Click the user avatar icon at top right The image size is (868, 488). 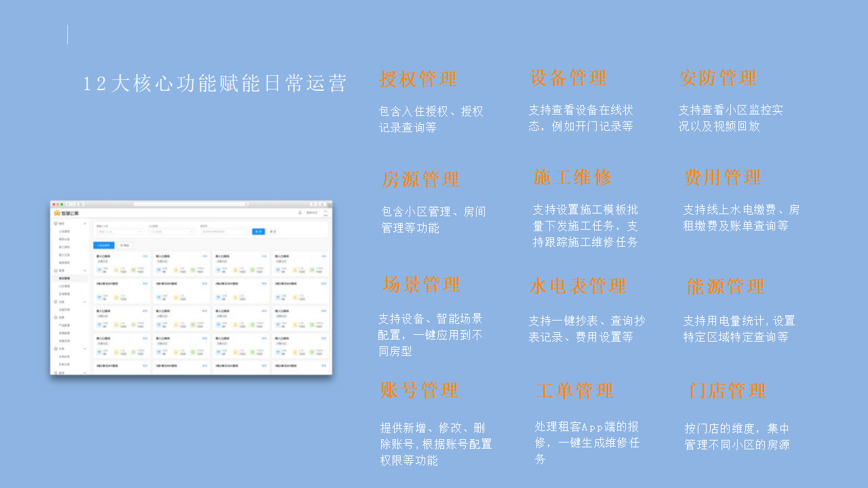coord(325,213)
